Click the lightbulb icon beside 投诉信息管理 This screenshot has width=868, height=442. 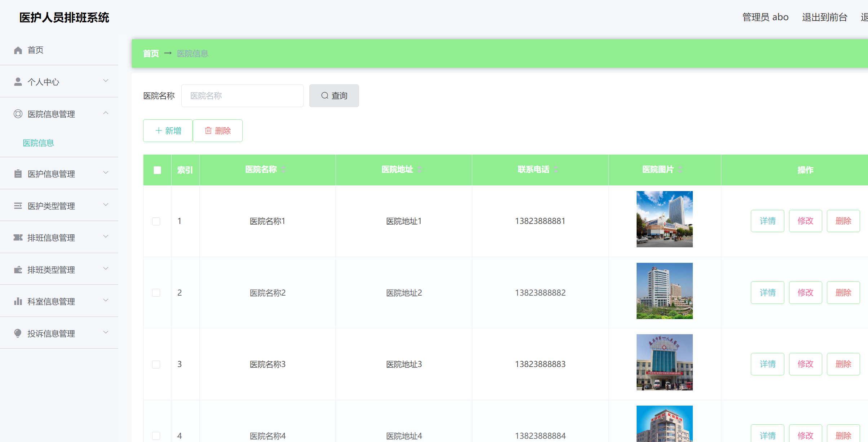tap(18, 333)
